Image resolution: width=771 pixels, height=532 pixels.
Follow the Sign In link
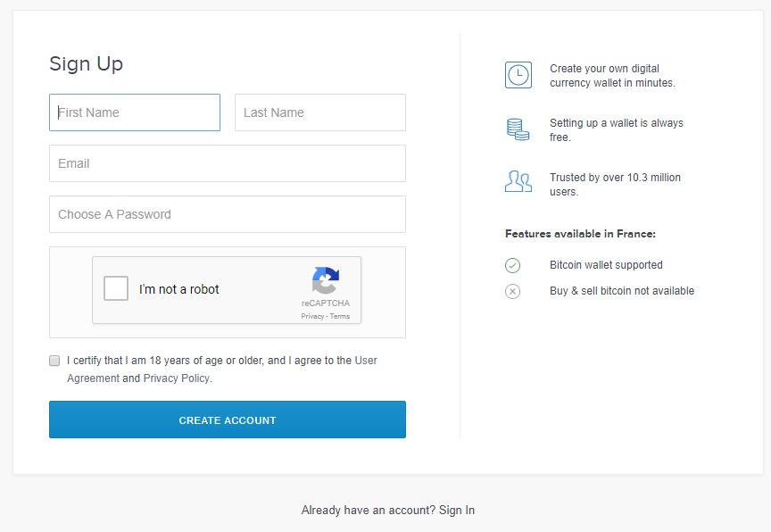tap(457, 511)
